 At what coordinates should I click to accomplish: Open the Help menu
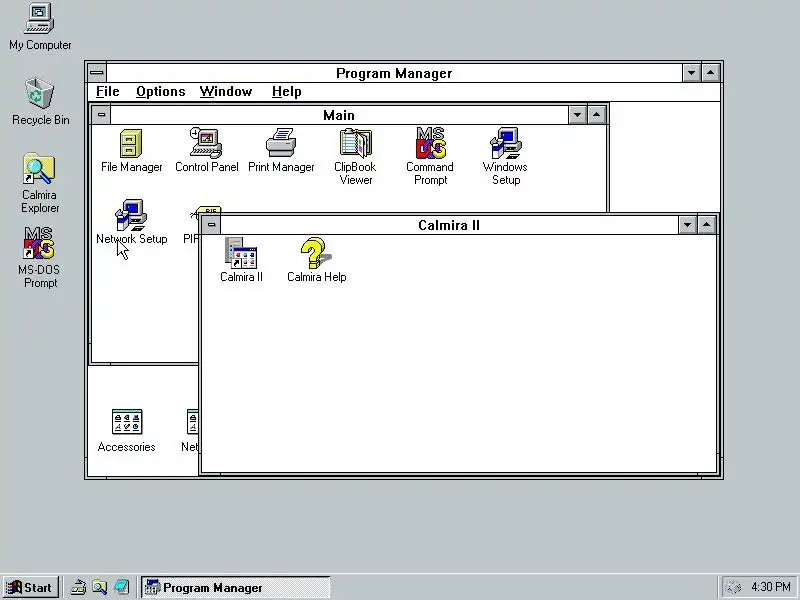[x=287, y=91]
